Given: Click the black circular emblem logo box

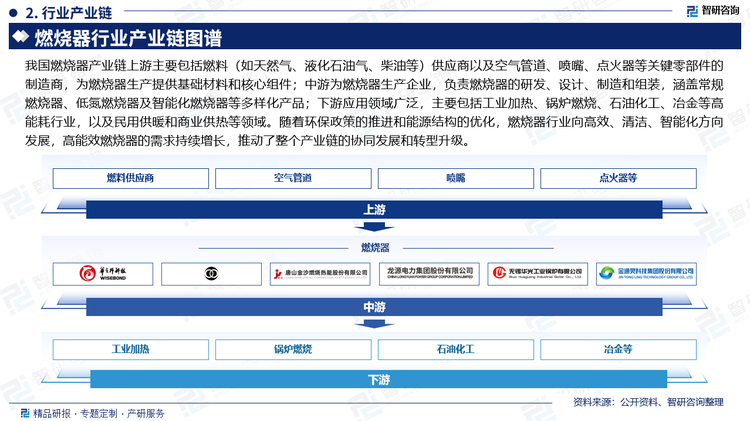Looking at the screenshot, I should click(211, 274).
